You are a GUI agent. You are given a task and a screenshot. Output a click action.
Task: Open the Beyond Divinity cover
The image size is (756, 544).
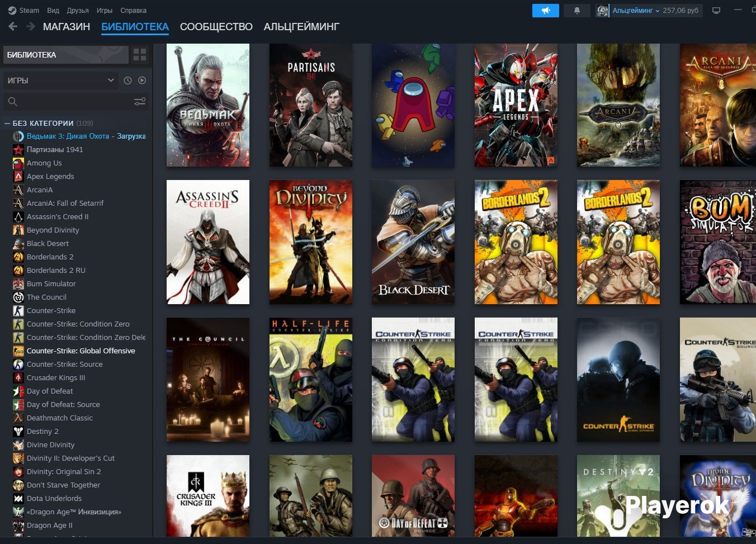point(311,242)
